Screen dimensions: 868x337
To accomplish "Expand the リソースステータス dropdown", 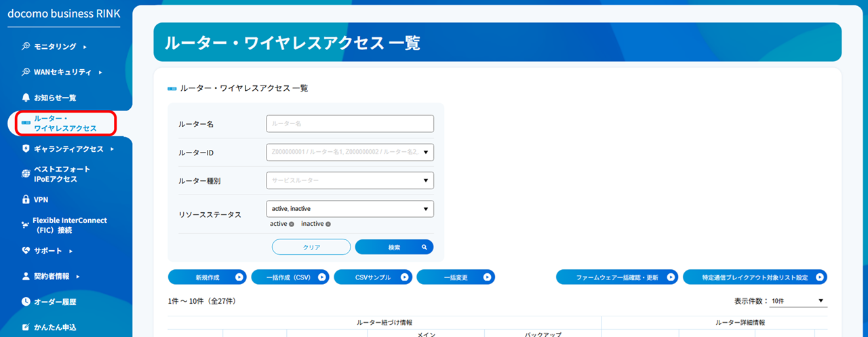I will pyautogui.click(x=350, y=209).
